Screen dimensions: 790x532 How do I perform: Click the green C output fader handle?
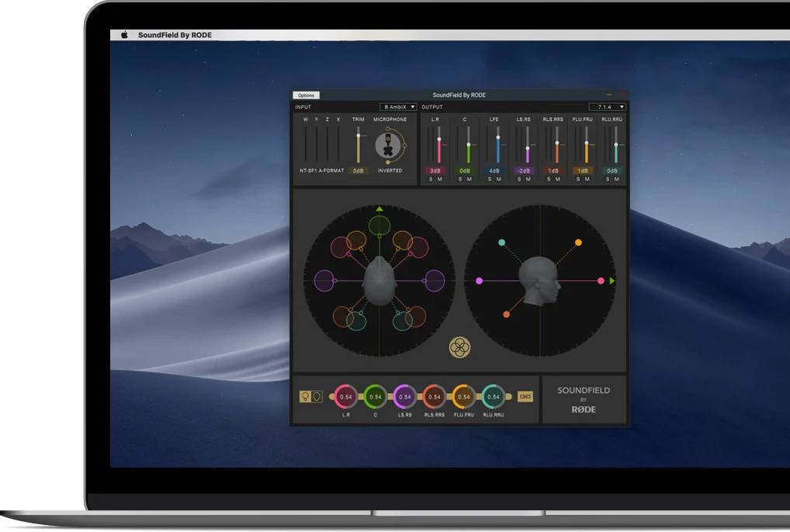coord(469,145)
